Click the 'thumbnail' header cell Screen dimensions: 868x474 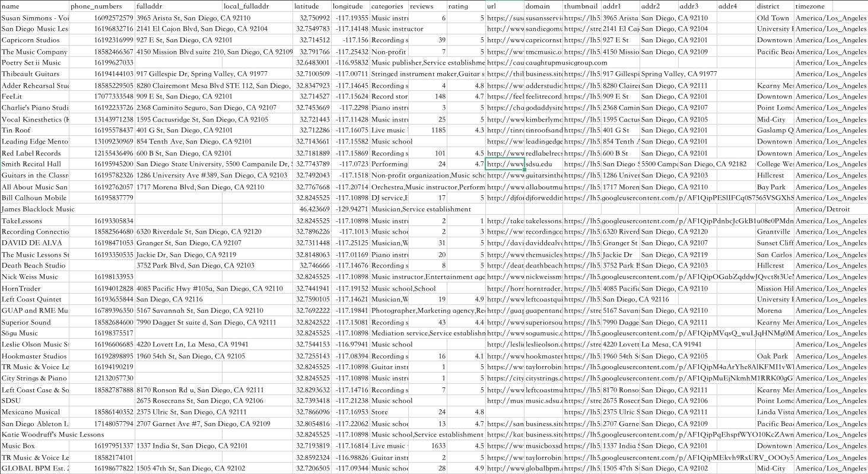[582, 6]
